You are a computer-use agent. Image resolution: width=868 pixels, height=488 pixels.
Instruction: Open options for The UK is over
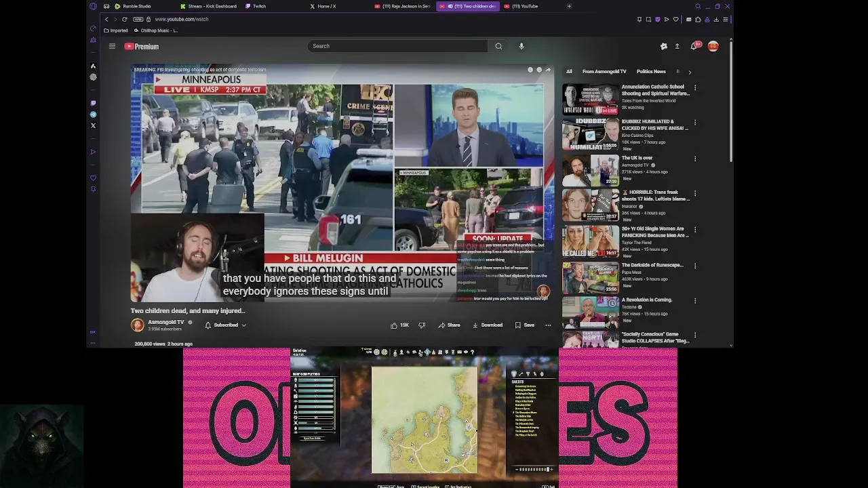pos(695,159)
